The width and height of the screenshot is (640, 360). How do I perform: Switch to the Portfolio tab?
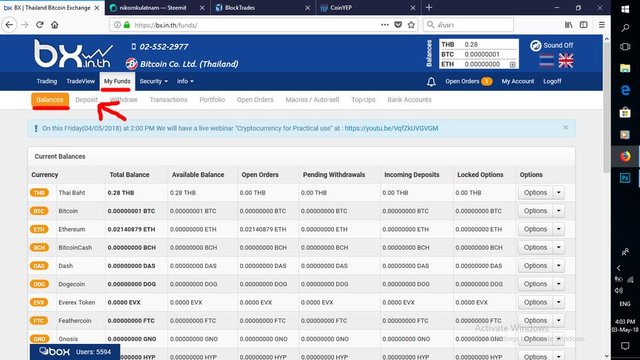click(x=212, y=100)
